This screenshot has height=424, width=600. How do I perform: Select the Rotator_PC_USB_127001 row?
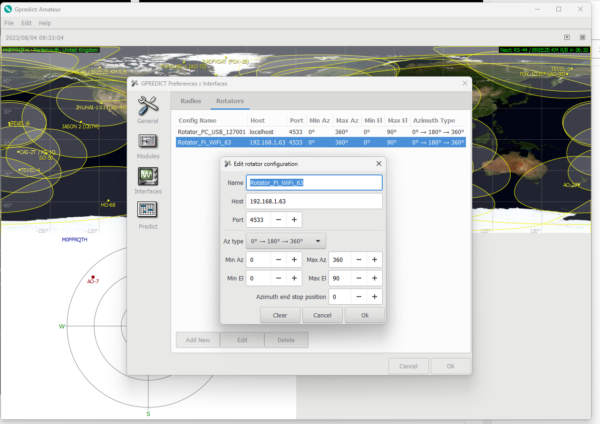pos(321,132)
